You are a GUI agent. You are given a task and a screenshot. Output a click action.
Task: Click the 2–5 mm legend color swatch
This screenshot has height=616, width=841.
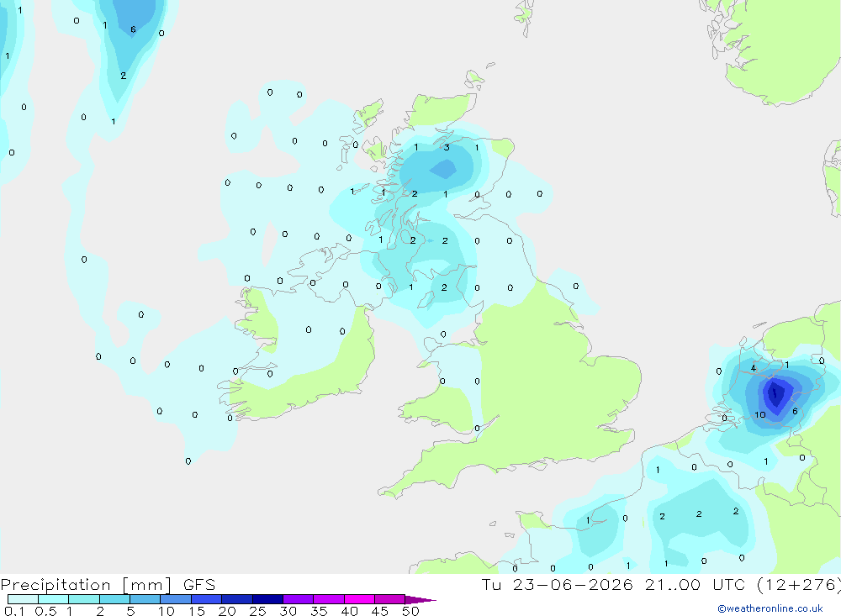114,599
